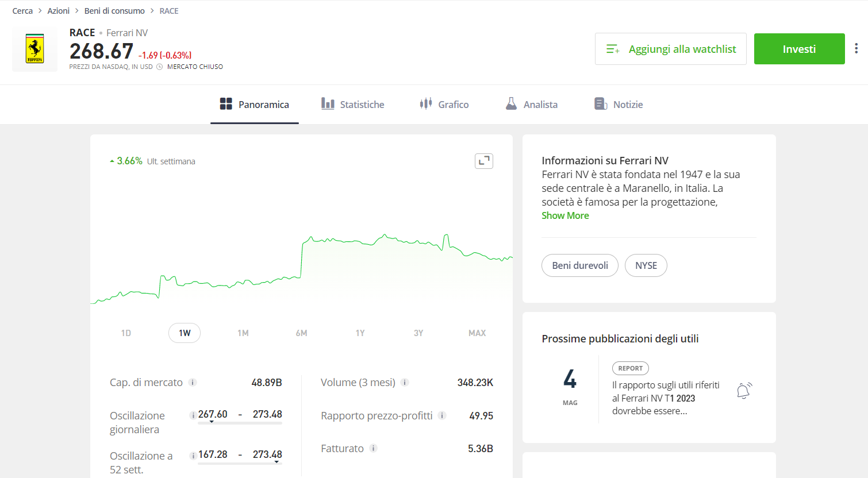868x478 pixels.
Task: Open the Analista tab
Action: click(532, 105)
